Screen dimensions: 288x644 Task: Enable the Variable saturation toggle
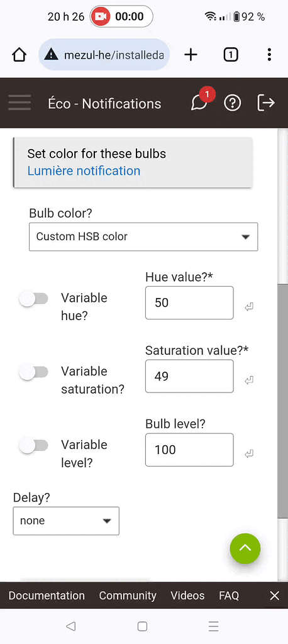pos(34,372)
